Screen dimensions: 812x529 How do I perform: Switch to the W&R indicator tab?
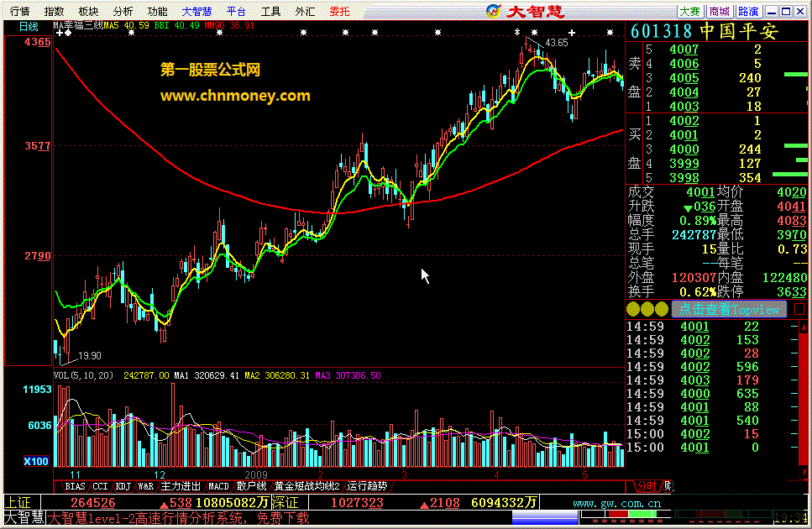145,486
